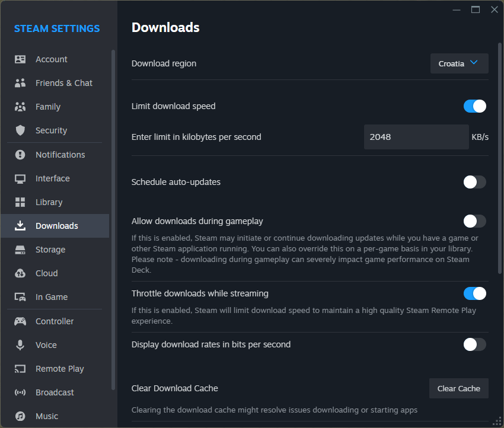504x428 pixels.
Task: Turn off Limit download speed toggle
Action: [475, 106]
